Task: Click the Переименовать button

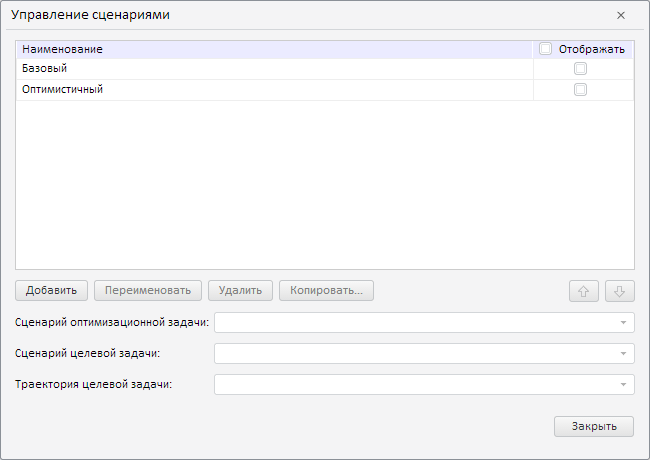Action: click(x=148, y=291)
